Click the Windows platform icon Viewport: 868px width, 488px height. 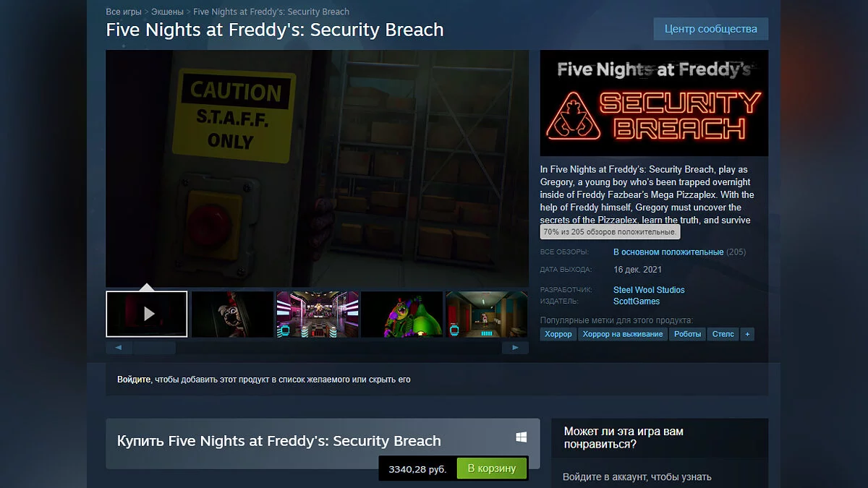[x=521, y=437]
